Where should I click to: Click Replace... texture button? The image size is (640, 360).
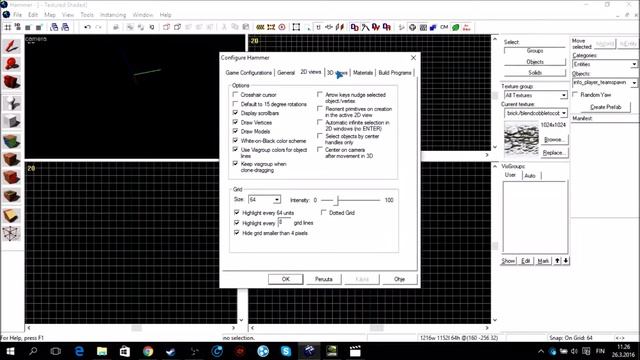pos(554,153)
